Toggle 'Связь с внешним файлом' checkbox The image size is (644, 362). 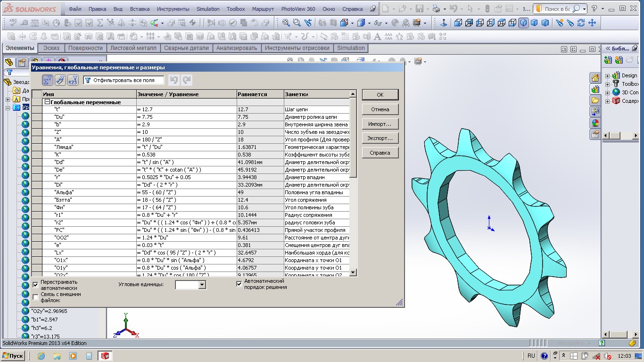(x=35, y=297)
